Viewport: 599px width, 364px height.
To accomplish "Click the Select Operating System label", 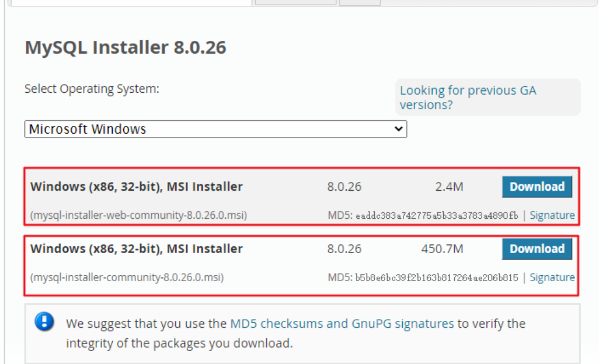I will click(x=92, y=89).
